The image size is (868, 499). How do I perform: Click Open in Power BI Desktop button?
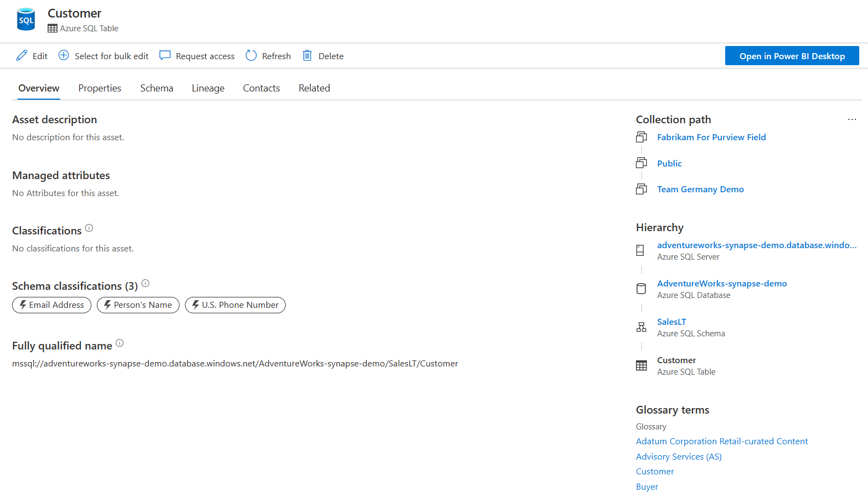click(x=792, y=56)
